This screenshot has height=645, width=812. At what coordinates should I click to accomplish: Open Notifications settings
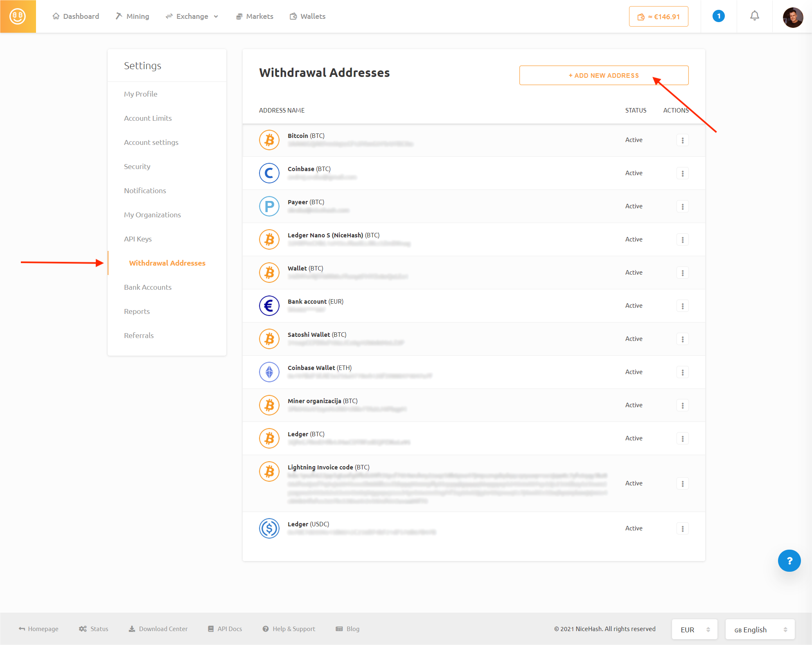click(145, 191)
